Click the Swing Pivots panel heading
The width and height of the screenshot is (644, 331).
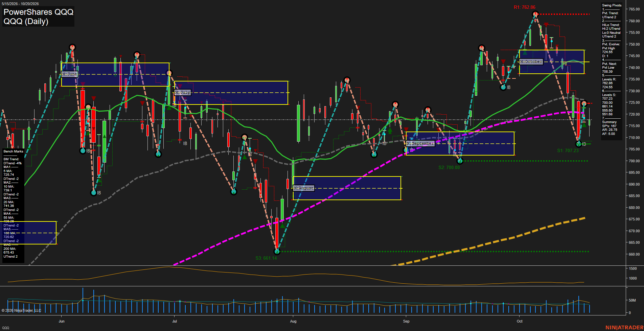(612, 5)
